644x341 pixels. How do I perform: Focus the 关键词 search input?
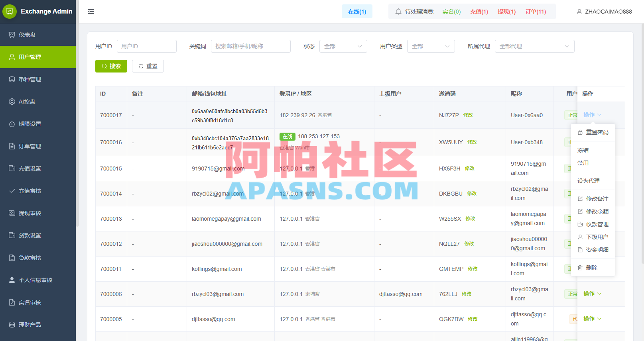coord(251,46)
